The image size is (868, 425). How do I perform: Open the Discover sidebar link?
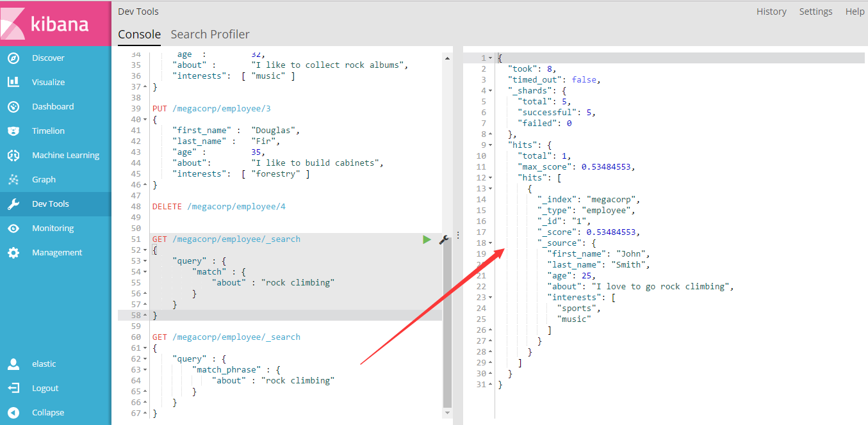(x=48, y=58)
